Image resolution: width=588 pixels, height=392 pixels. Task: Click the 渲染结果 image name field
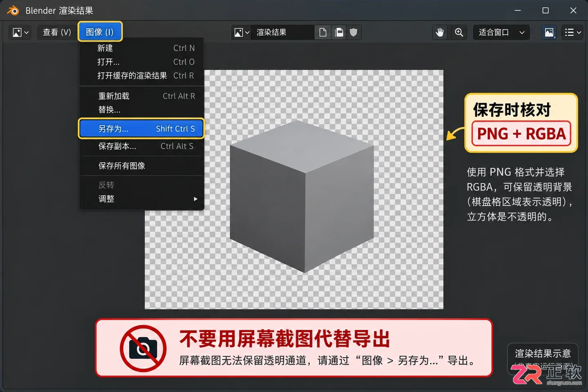(x=283, y=32)
